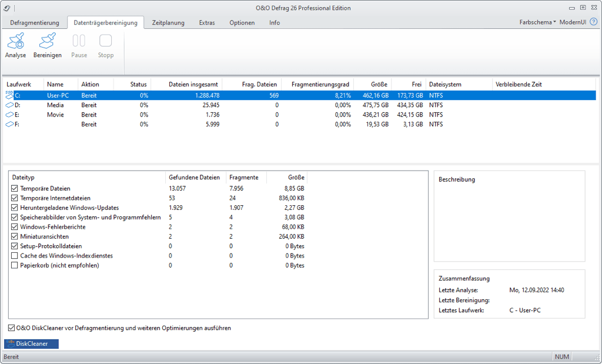The height and width of the screenshot is (364, 602).
Task: Open the Optionen tab
Action: pyautogui.click(x=242, y=23)
